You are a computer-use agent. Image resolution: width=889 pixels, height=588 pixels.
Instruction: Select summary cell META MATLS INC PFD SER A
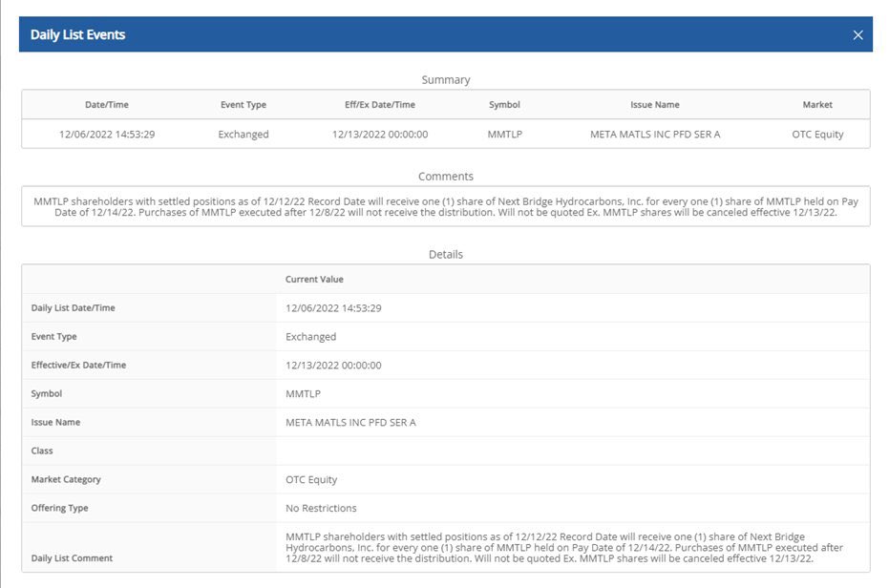(x=655, y=135)
